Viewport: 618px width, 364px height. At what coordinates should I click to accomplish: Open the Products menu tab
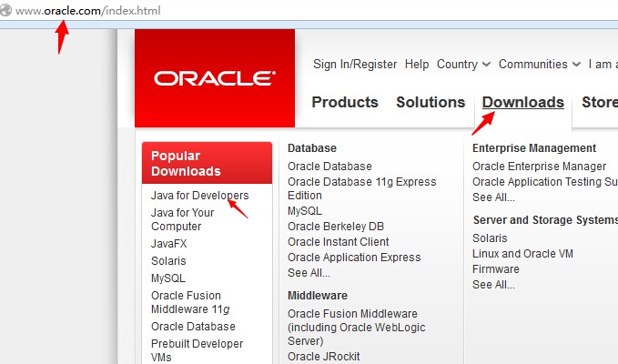click(345, 102)
